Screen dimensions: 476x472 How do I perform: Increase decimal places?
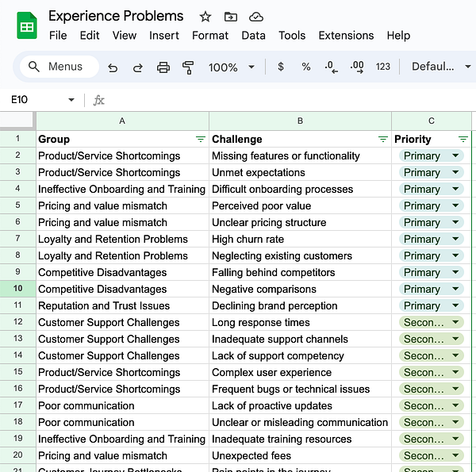tap(357, 67)
